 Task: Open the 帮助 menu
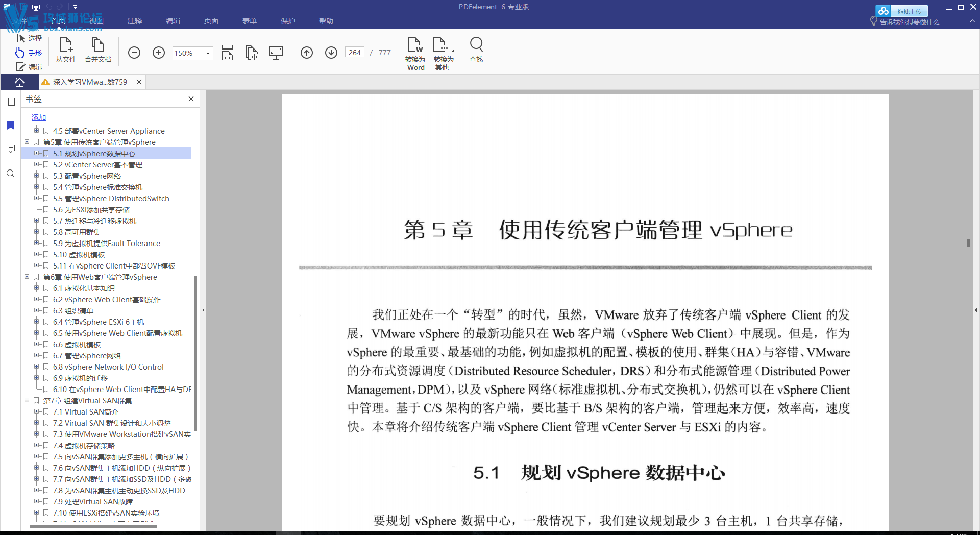(x=326, y=21)
